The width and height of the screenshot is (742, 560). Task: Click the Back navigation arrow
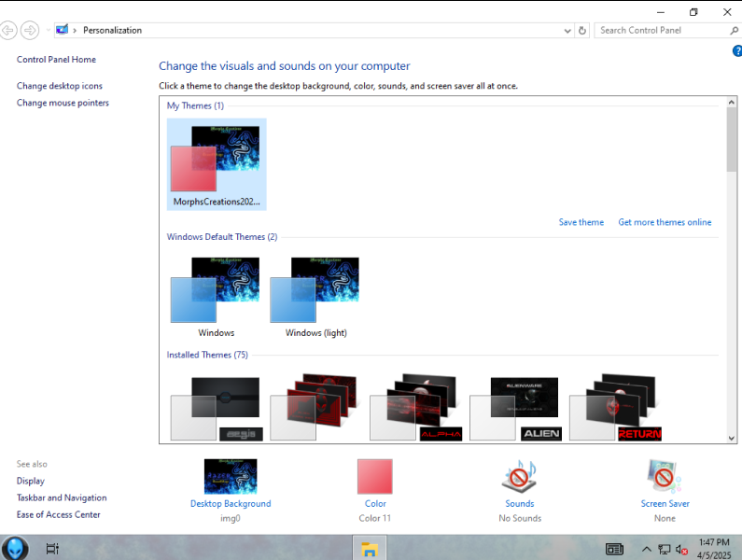(8, 30)
